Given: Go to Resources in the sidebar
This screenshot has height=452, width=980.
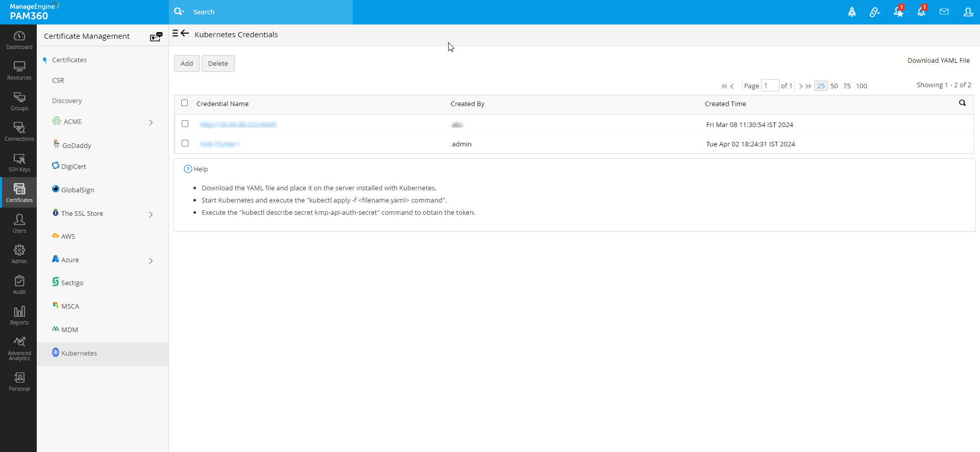Looking at the screenshot, I should point(19,70).
